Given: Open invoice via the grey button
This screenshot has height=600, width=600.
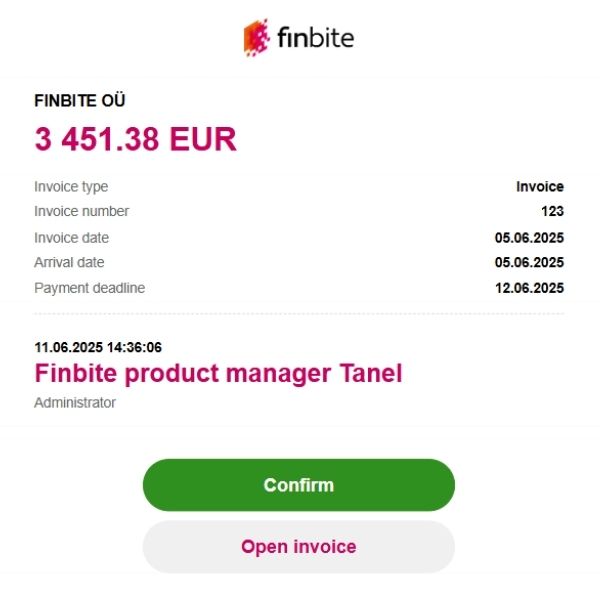Looking at the screenshot, I should (x=298, y=547).
